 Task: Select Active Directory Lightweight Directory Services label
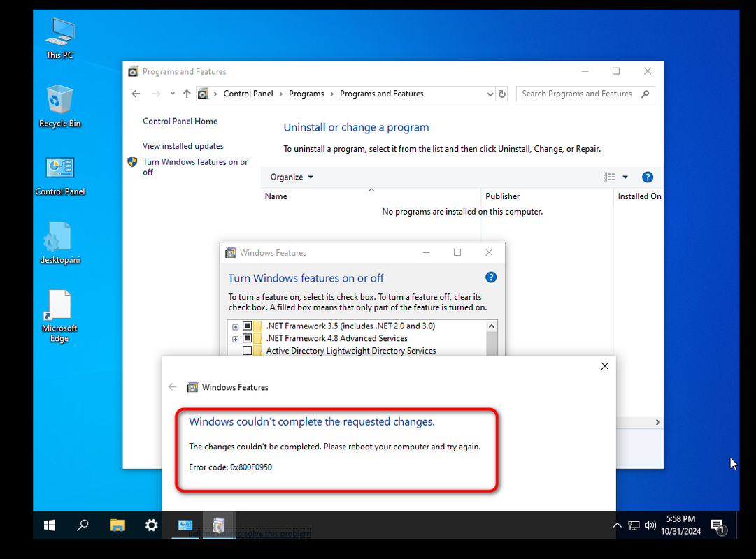351,351
